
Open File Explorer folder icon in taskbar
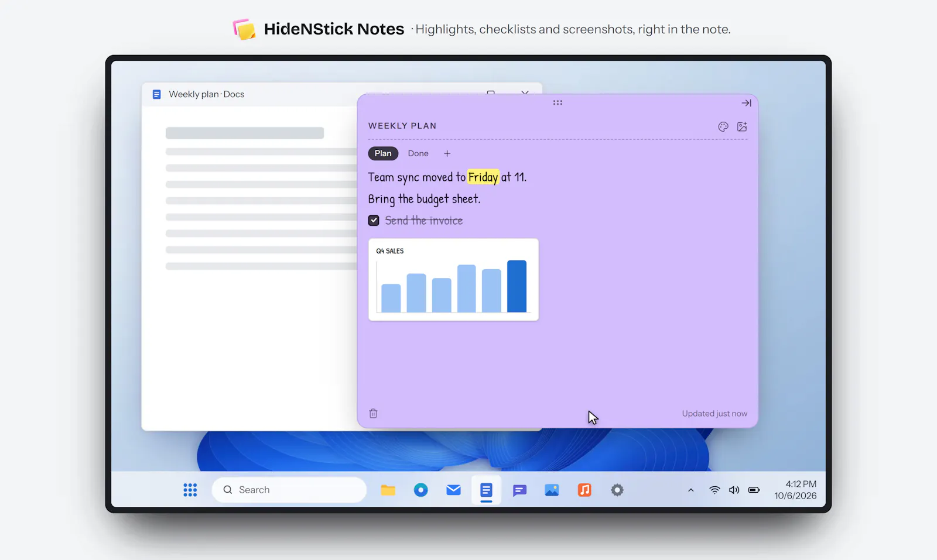click(388, 490)
